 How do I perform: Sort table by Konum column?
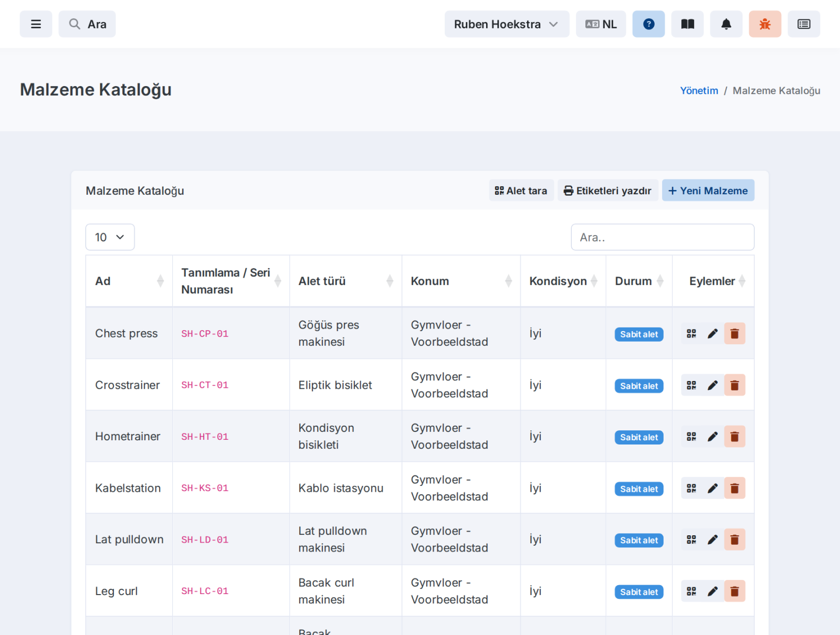pyautogui.click(x=461, y=281)
